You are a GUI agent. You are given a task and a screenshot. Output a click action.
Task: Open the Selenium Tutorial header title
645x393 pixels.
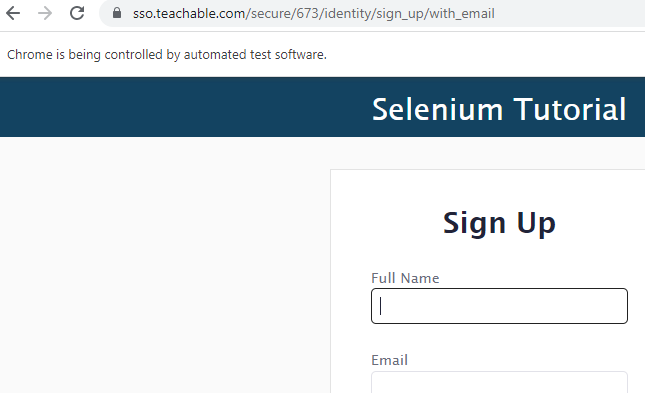click(x=499, y=109)
